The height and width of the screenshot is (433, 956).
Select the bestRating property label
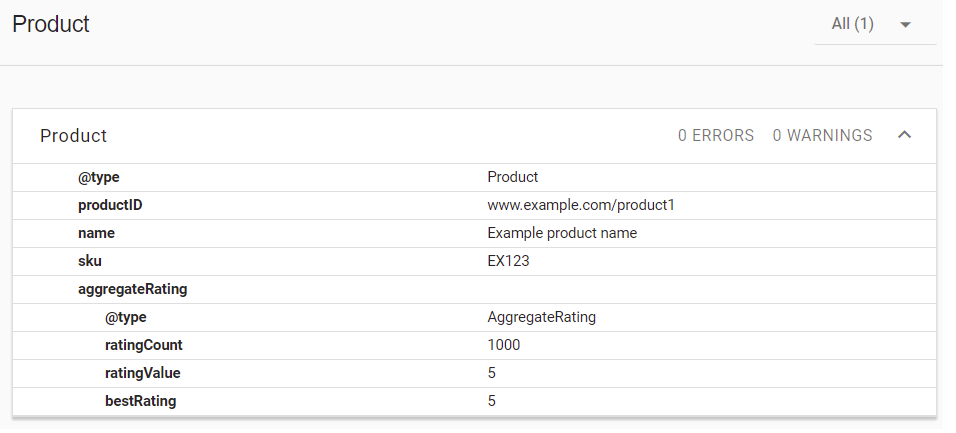[140, 401]
